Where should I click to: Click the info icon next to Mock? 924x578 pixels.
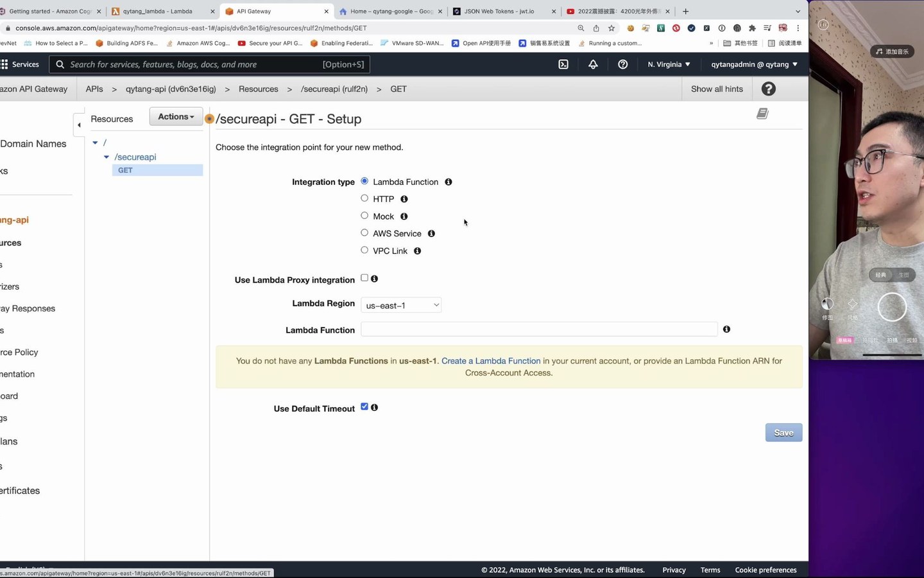click(x=404, y=216)
